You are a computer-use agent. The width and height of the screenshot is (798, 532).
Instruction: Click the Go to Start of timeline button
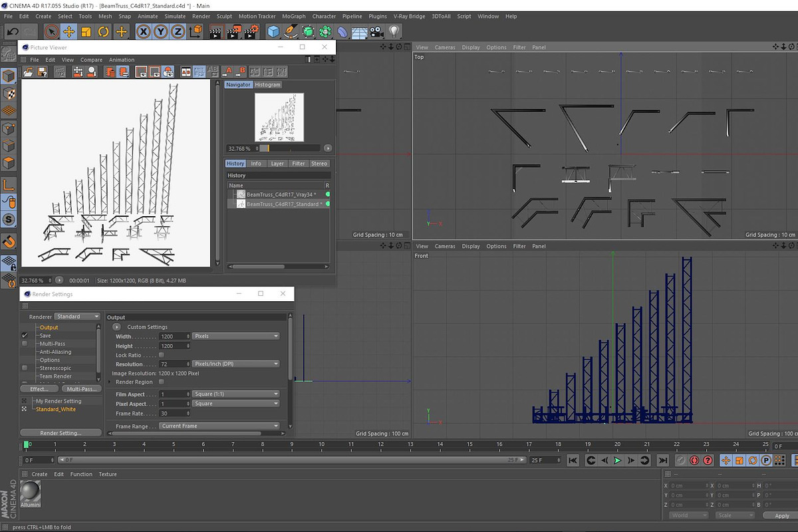click(x=573, y=460)
